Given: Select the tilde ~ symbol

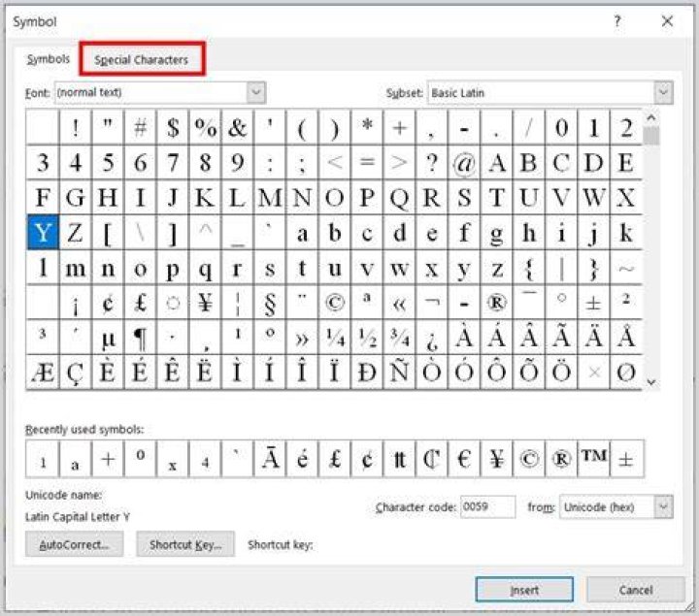Looking at the screenshot, I should coord(626,267).
